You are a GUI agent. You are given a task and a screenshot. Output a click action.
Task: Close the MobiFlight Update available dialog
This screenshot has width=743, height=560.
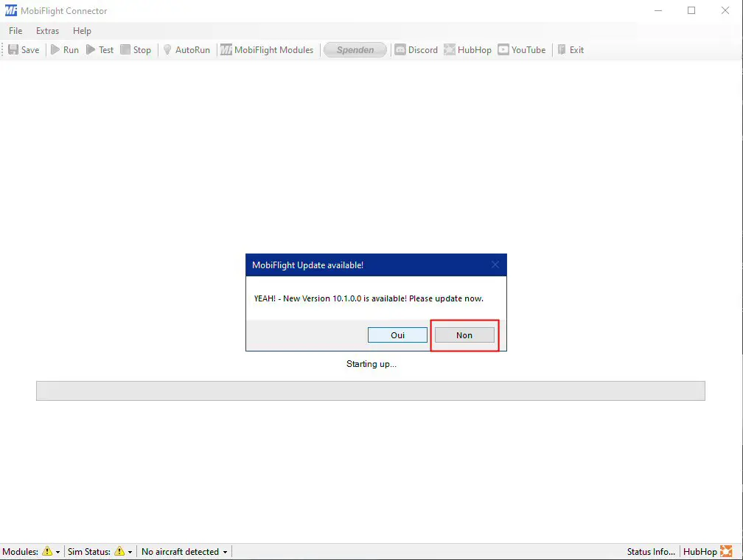click(x=495, y=265)
